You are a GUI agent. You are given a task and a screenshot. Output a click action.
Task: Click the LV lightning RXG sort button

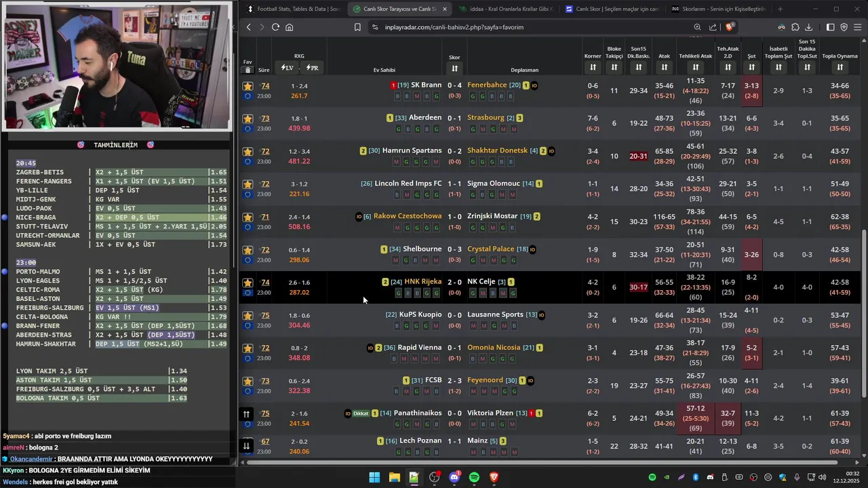point(287,68)
